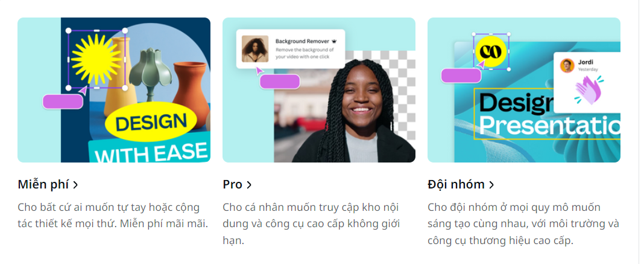This screenshot has height=264, width=644.
Task: Open the Đội nhóm plan heading link
Action: pyautogui.click(x=461, y=185)
